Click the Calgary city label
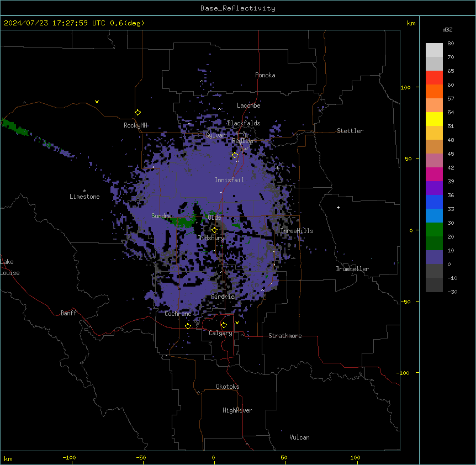This screenshot has width=476, height=465. tap(220, 333)
